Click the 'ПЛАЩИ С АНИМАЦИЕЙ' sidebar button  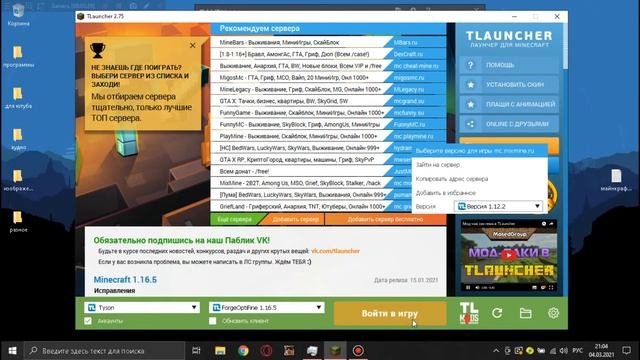tap(509, 104)
